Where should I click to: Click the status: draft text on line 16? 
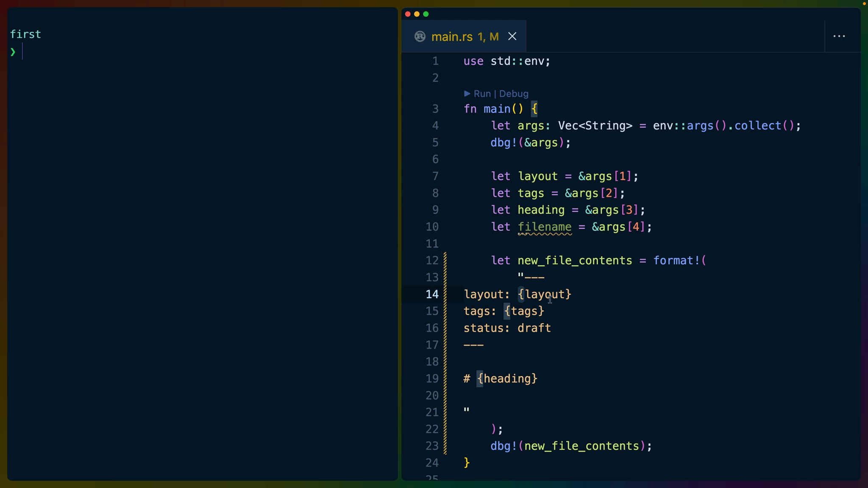507,328
